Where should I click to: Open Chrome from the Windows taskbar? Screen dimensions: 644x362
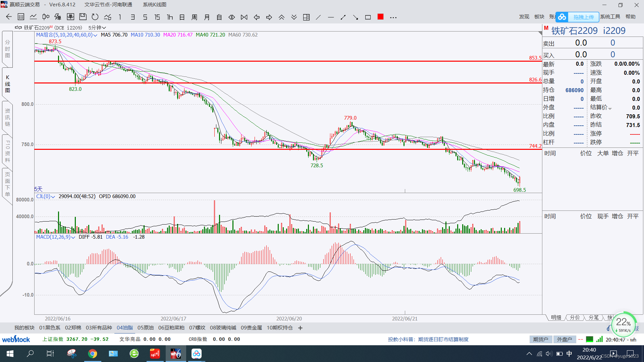coord(93,354)
